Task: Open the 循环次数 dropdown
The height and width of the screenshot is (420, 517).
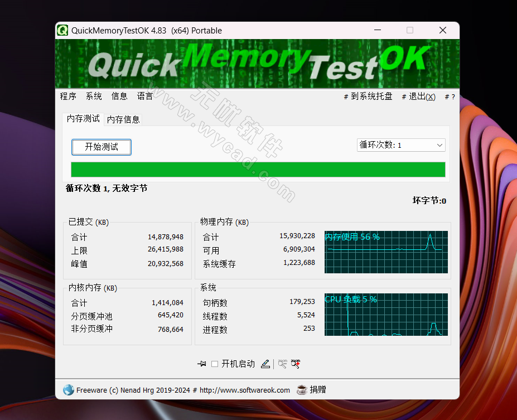Action: (x=400, y=144)
